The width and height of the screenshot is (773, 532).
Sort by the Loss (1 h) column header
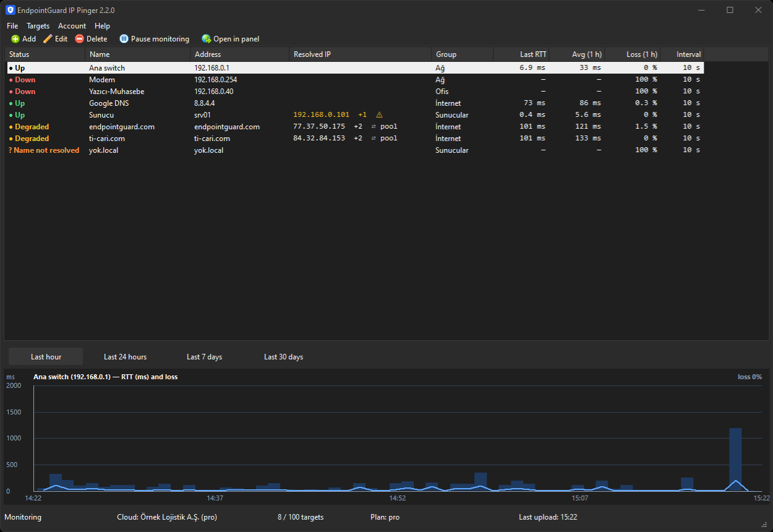point(632,54)
